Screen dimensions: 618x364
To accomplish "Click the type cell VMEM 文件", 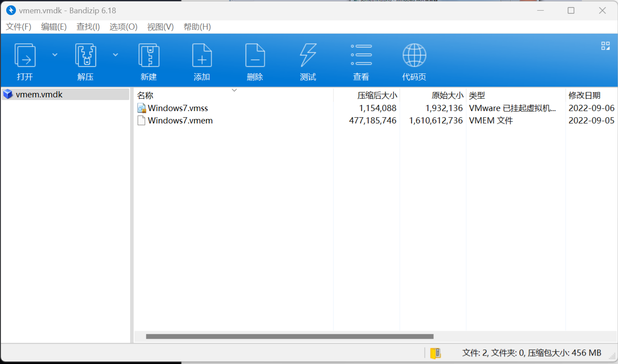I will [x=491, y=120].
